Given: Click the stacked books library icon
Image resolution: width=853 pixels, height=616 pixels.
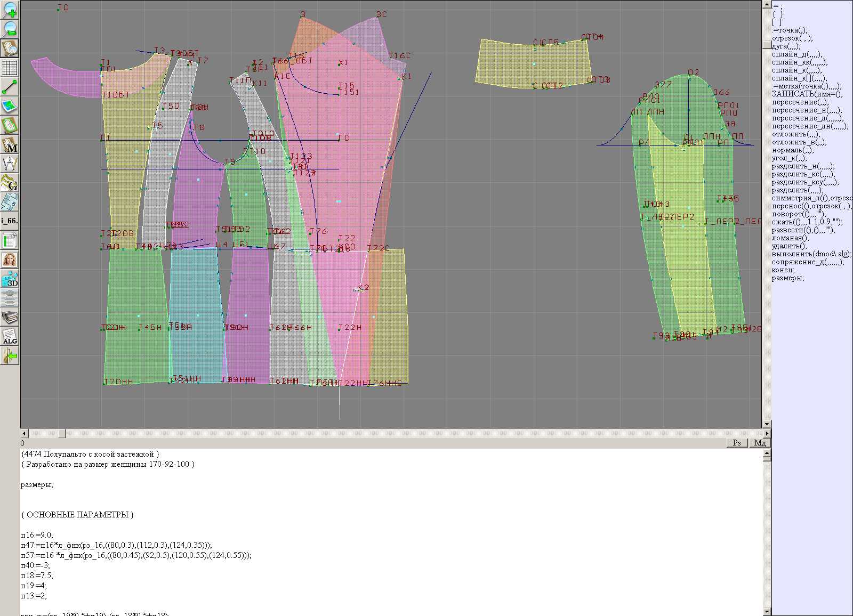Looking at the screenshot, I should point(10,318).
